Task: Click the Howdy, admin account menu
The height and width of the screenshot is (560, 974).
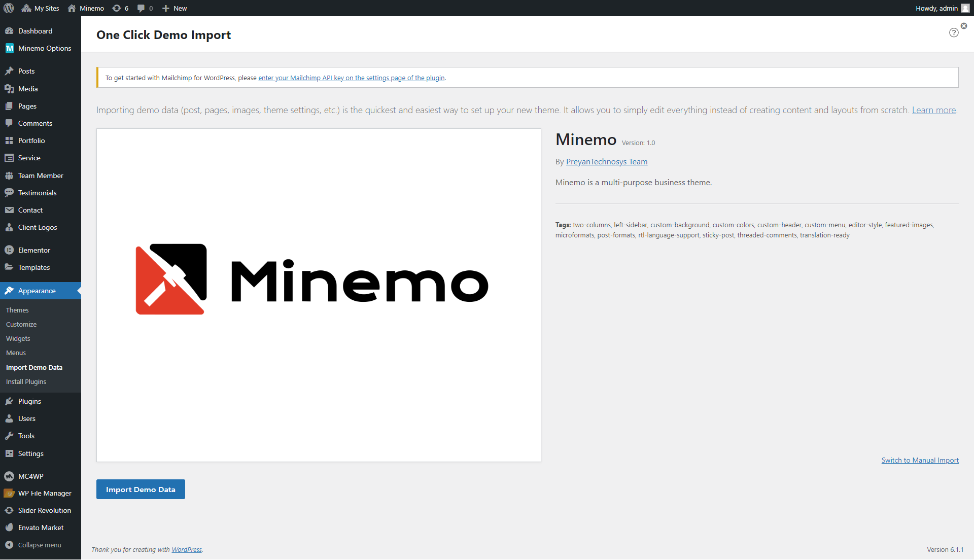Action: (943, 8)
